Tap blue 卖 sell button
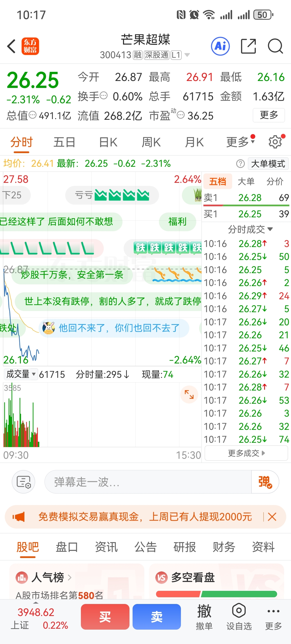The width and height of the screenshot is (291, 644). [157, 616]
